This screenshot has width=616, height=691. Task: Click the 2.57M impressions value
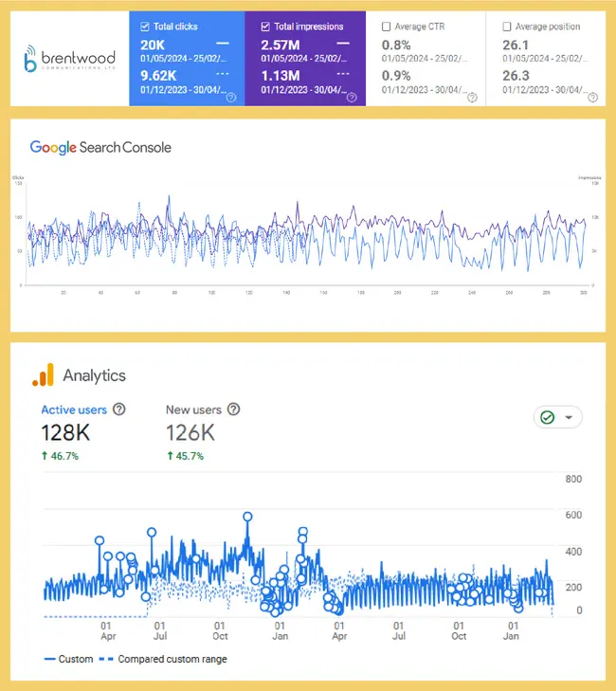click(281, 45)
